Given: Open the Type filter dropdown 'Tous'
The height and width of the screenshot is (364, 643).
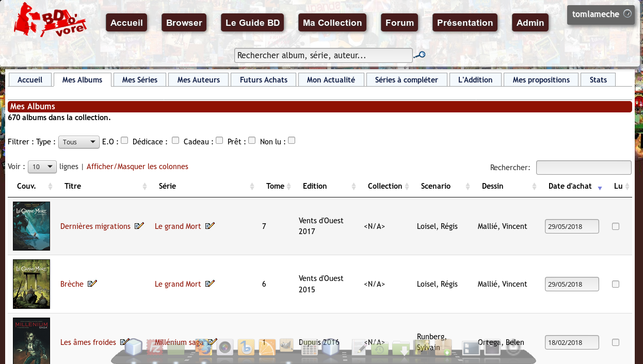Looking at the screenshot, I should pos(79,142).
